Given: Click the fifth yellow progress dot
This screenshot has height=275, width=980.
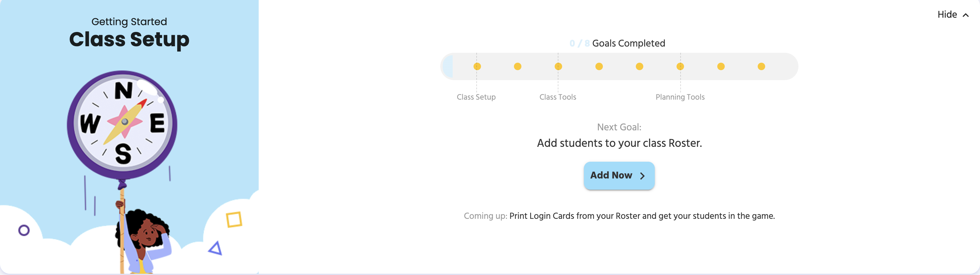Looking at the screenshot, I should pos(640,66).
